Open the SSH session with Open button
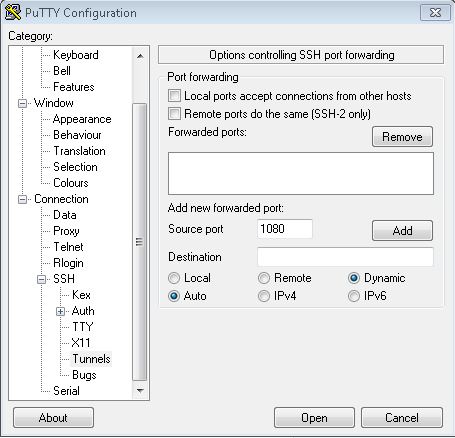 tap(314, 418)
